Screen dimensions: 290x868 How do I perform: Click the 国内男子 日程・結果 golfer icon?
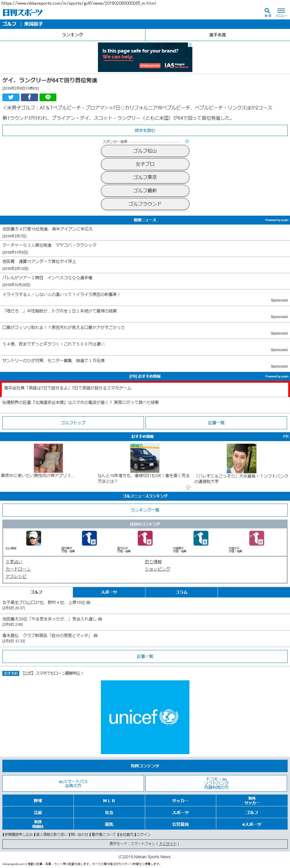click(x=89, y=538)
